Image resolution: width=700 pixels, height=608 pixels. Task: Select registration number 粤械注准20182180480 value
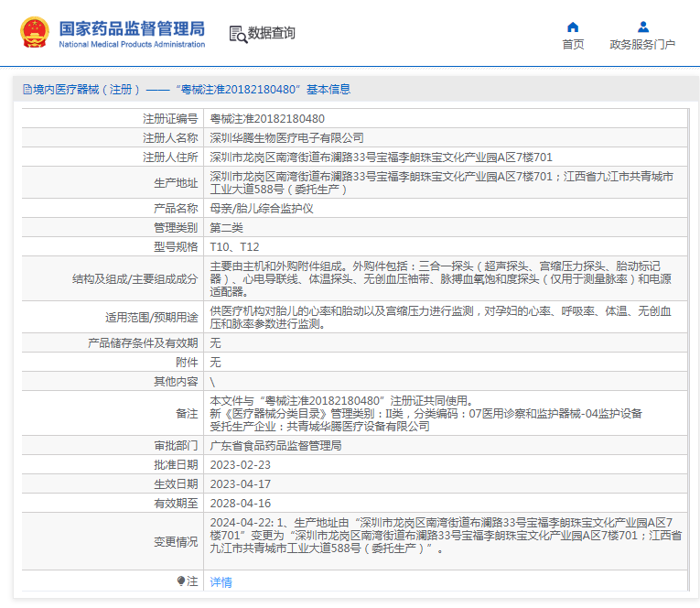coord(267,119)
